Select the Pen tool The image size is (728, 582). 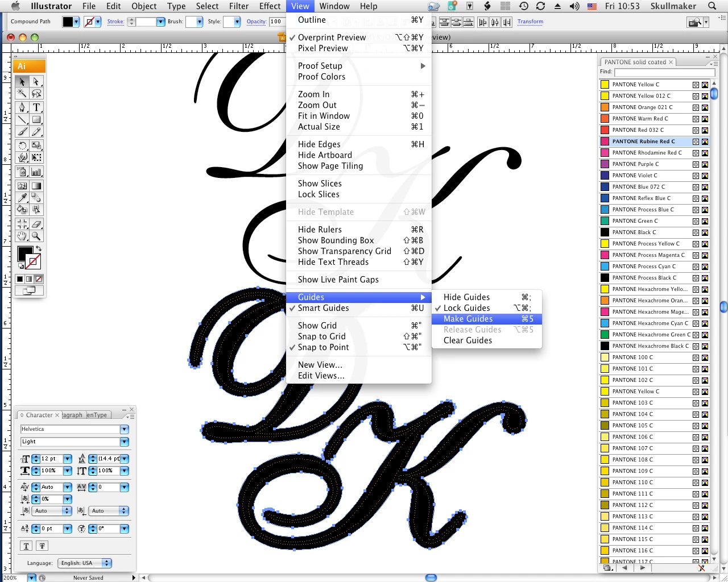22,107
